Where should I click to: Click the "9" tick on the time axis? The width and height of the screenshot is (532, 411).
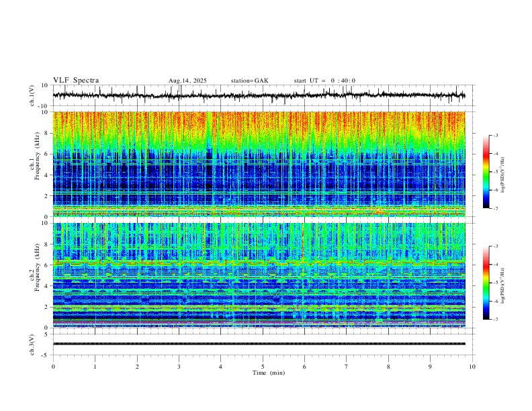430,367
